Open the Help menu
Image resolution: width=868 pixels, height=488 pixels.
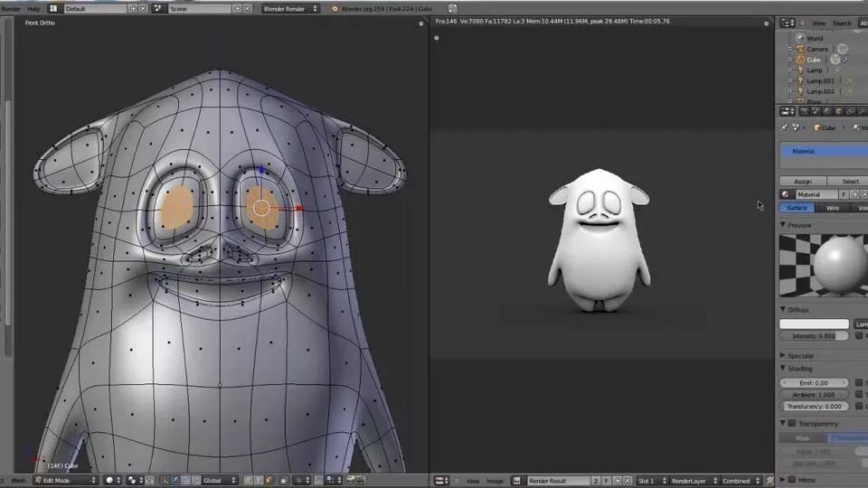(x=33, y=9)
